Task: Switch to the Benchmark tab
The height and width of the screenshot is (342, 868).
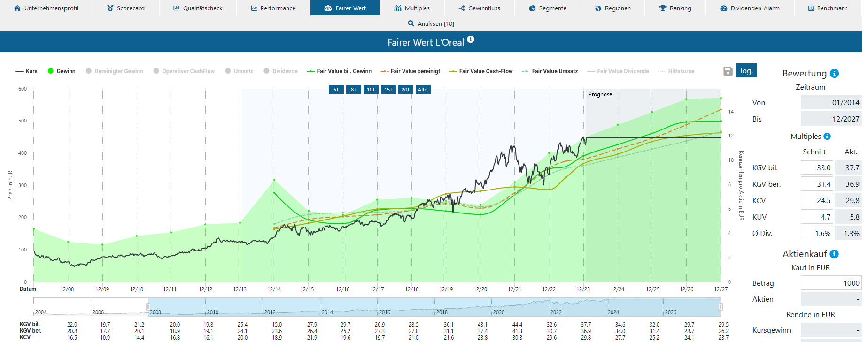Action: (x=828, y=8)
